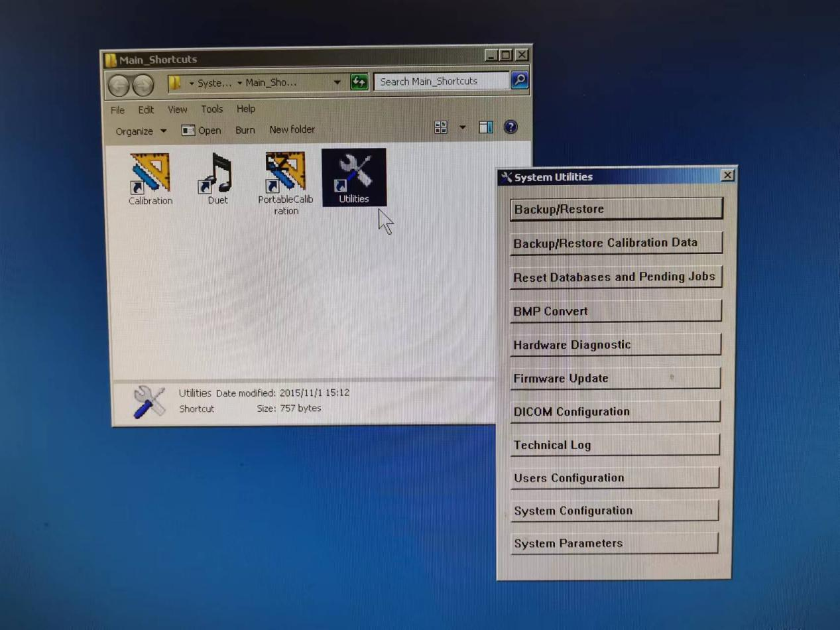Click the 'Size: 757 bytes' text
Image resolution: width=840 pixels, height=630 pixels.
pyautogui.click(x=289, y=409)
